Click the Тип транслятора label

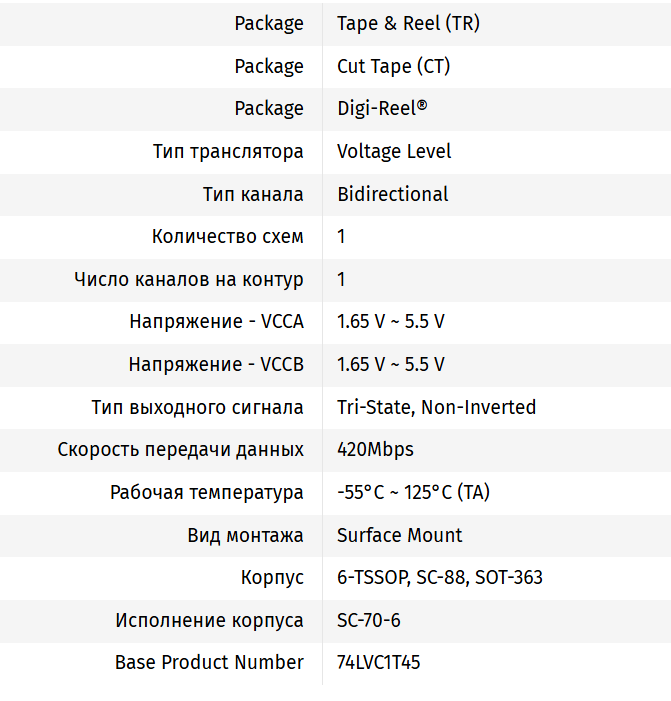[228, 151]
